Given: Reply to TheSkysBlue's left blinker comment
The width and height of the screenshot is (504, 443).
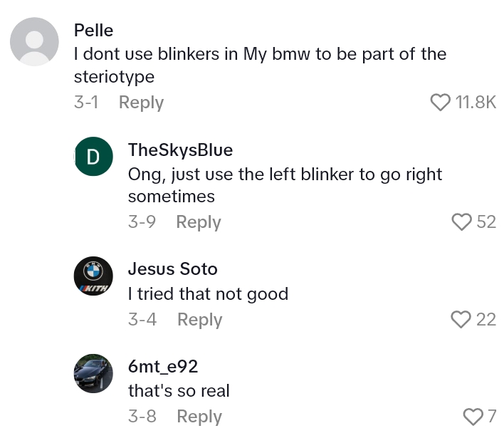Looking at the screenshot, I should point(199,222).
